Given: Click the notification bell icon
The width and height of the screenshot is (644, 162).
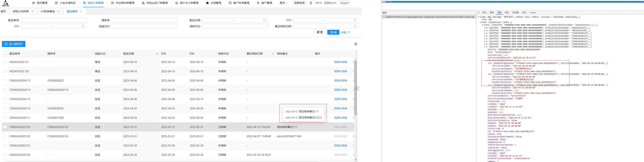Looking at the screenshot, I should (311, 3).
